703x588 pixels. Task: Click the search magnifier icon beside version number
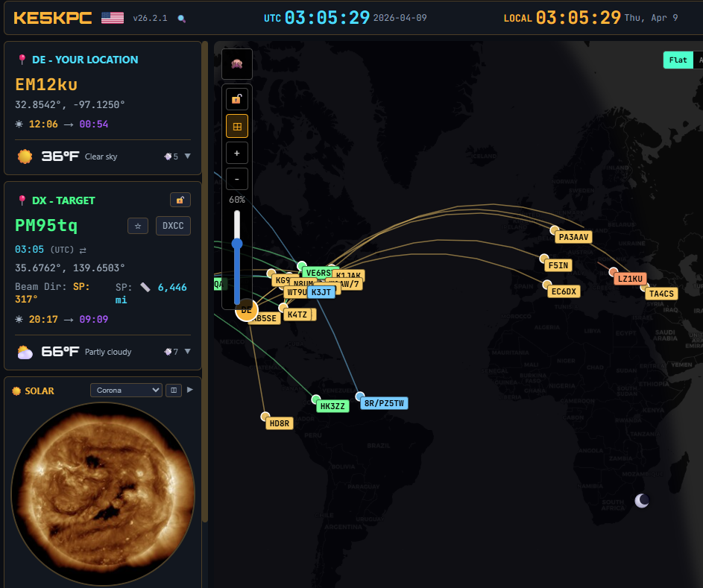point(181,19)
